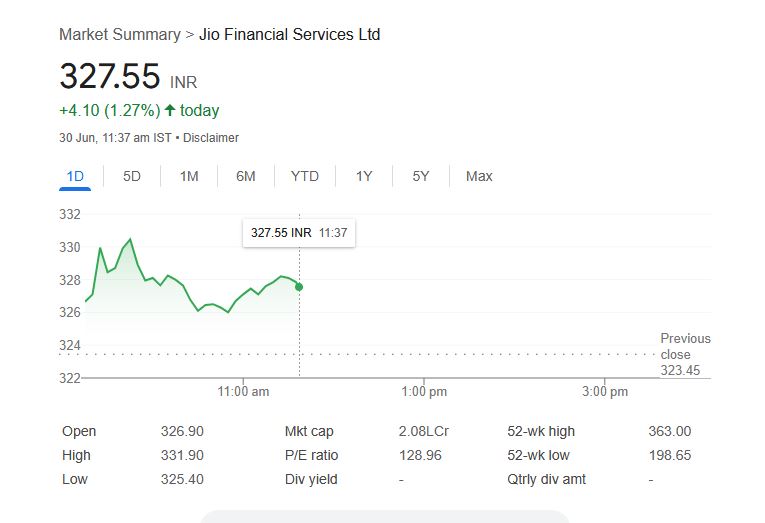Open the Max range tab

pos(479,176)
